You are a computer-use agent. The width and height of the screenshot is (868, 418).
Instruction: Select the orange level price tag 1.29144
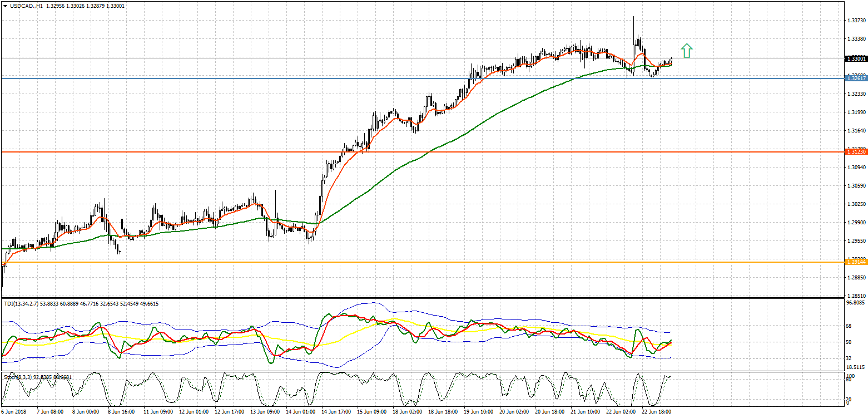click(x=856, y=262)
